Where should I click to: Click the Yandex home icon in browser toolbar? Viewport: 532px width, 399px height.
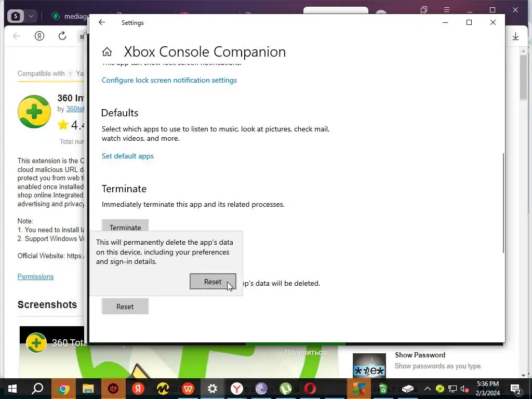[x=39, y=36]
